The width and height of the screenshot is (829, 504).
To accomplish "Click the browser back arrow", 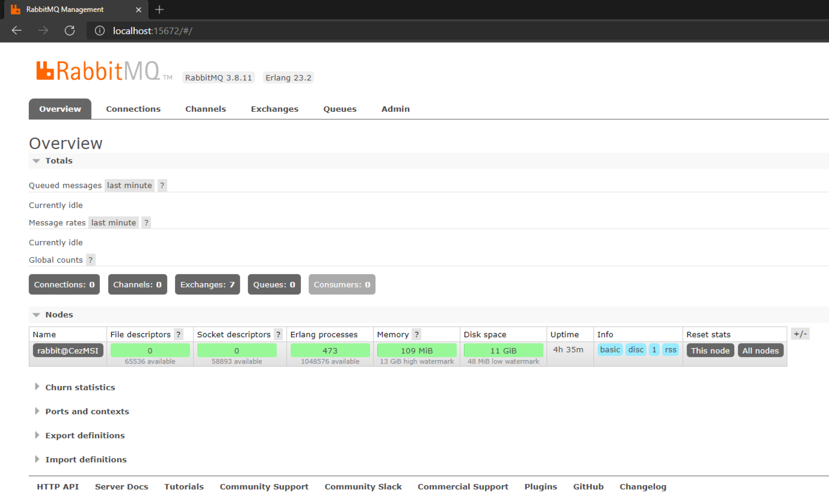I will point(16,30).
